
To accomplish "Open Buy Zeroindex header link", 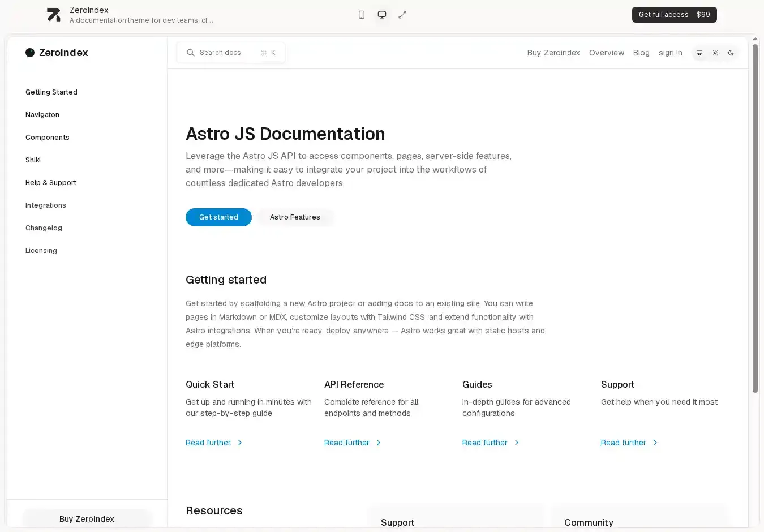I will tap(553, 53).
